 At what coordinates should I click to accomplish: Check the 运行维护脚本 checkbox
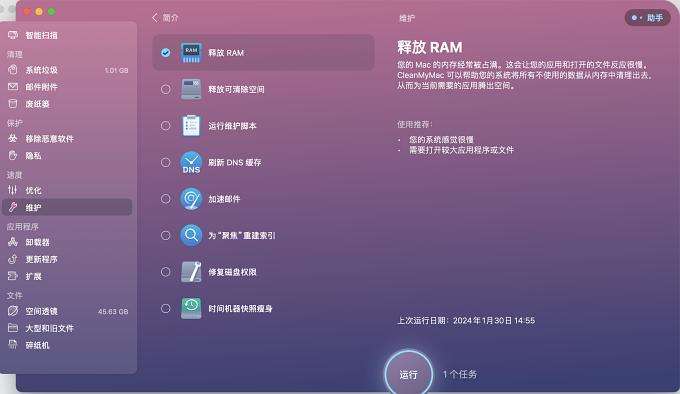(x=166, y=125)
